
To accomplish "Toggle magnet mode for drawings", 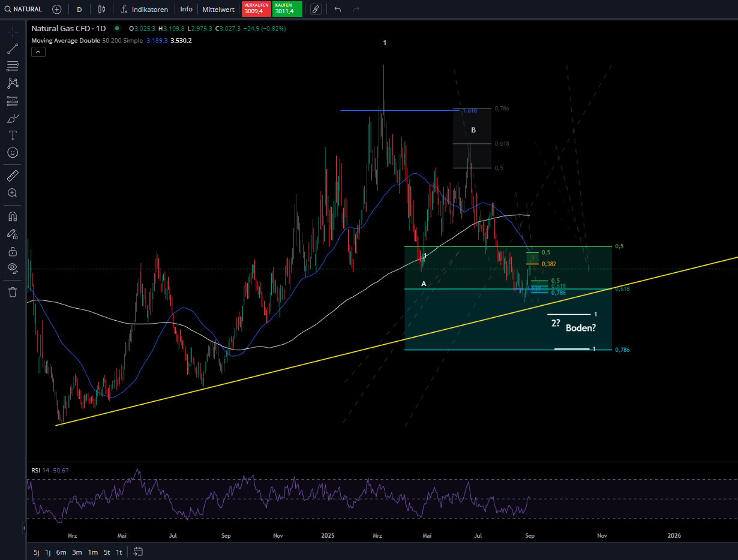I will [13, 216].
